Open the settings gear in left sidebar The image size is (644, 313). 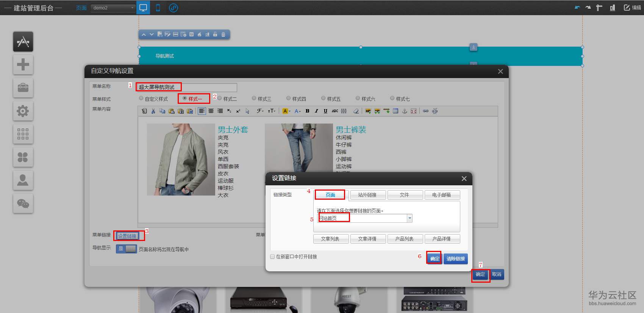[23, 111]
